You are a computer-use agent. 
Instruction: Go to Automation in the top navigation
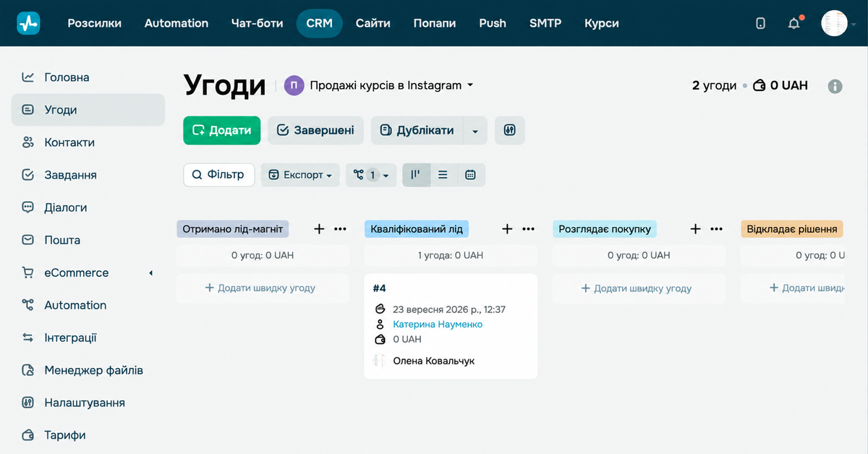(x=176, y=23)
